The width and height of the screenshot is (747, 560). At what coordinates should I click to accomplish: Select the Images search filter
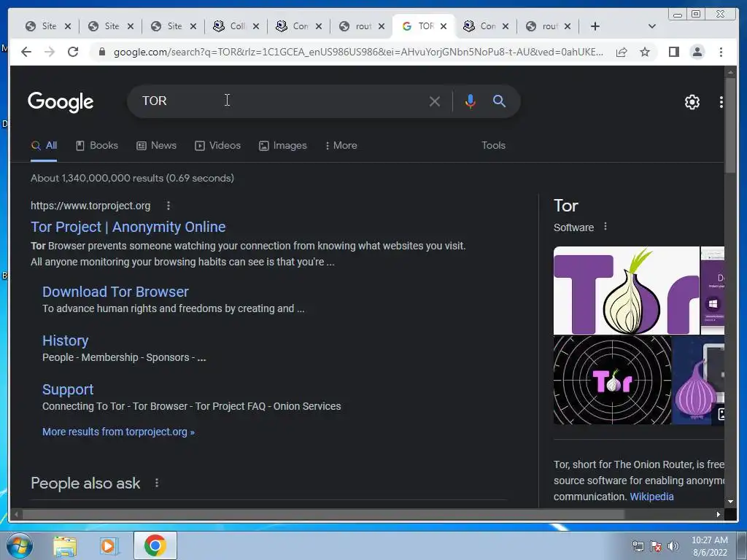pyautogui.click(x=283, y=146)
